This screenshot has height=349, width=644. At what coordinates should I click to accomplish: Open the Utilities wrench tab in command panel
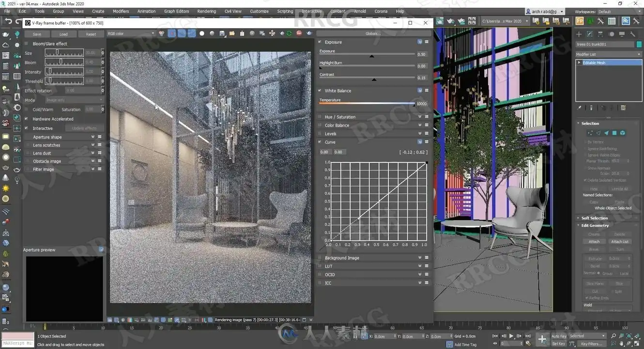point(632,34)
